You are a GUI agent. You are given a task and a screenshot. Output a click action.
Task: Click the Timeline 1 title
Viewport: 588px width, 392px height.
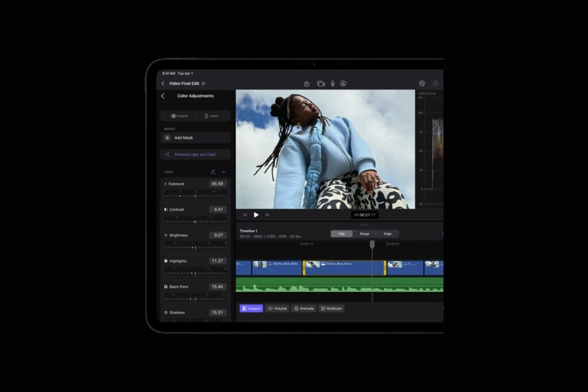[248, 231]
